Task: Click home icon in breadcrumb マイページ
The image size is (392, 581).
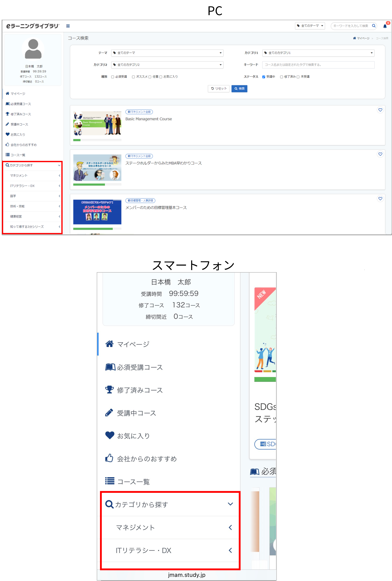Action: pyautogui.click(x=354, y=38)
